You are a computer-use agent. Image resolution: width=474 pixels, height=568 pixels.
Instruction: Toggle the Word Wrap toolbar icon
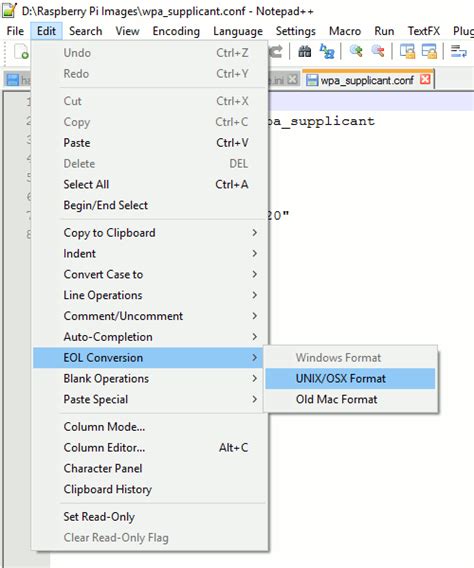click(x=458, y=51)
